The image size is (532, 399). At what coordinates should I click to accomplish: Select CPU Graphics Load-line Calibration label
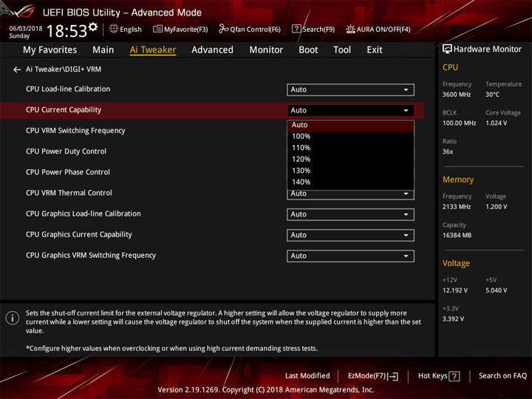coord(83,214)
